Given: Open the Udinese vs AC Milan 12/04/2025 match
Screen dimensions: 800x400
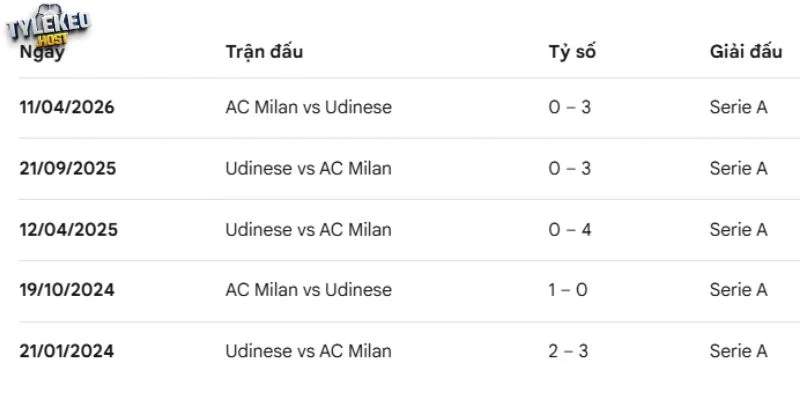Looking at the screenshot, I should tap(309, 230).
